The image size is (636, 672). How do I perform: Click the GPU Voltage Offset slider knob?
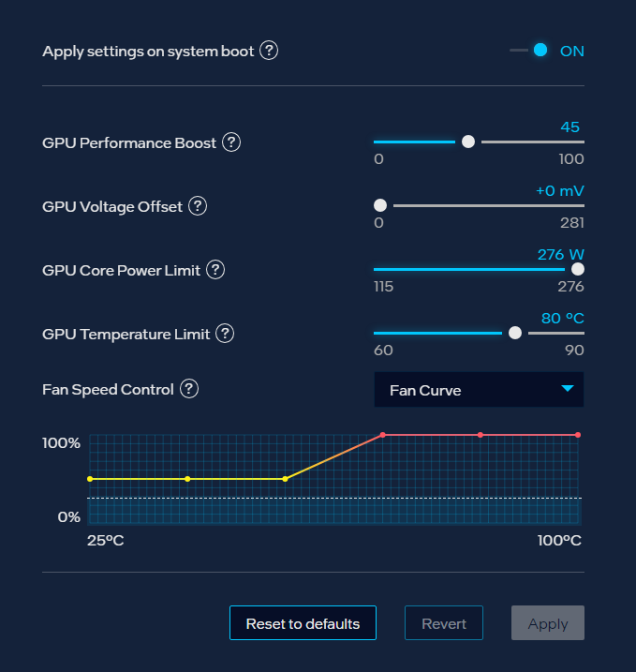(380, 205)
